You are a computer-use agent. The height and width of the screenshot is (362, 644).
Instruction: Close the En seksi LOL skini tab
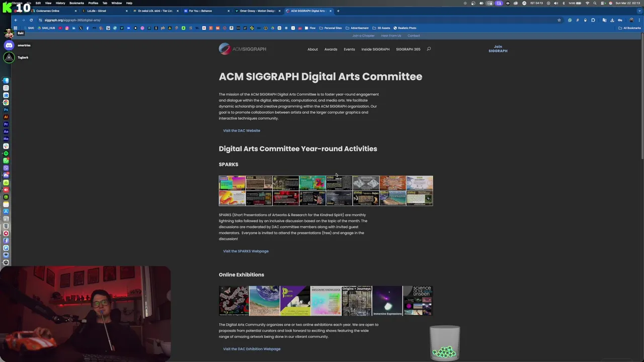[178, 11]
